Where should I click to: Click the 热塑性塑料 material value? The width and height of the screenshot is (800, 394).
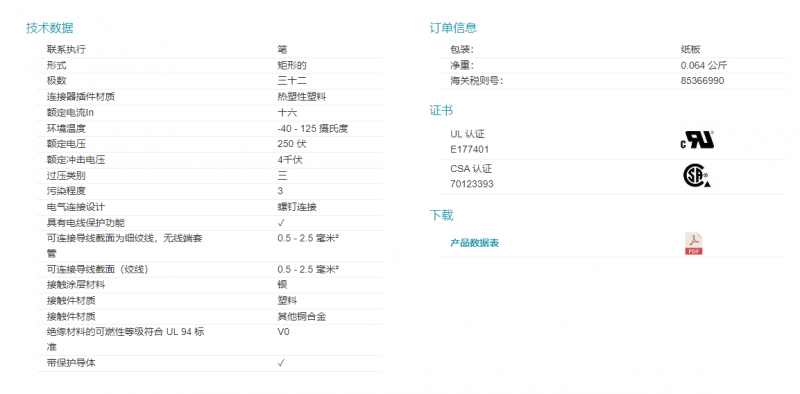[x=302, y=97]
